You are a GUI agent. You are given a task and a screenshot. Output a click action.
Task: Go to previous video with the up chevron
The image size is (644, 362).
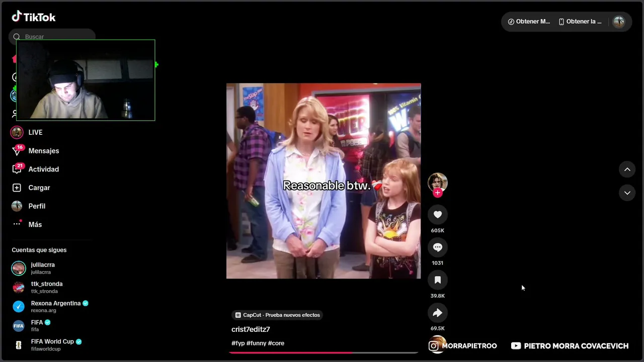tap(627, 169)
